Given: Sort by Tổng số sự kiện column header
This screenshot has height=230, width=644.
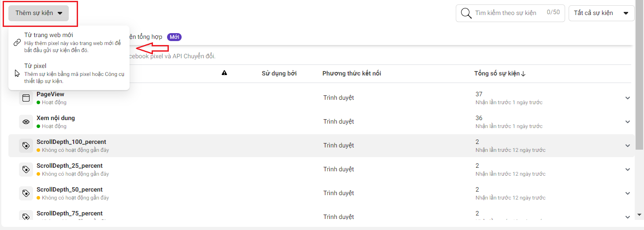Looking at the screenshot, I should click(500, 73).
